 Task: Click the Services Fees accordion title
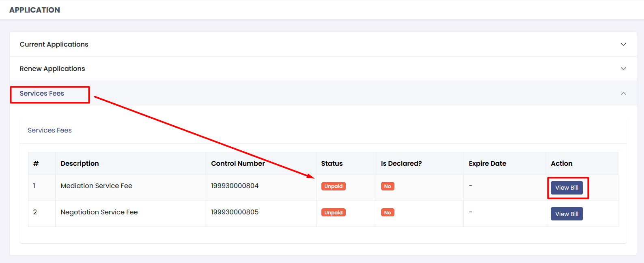pyautogui.click(x=42, y=93)
